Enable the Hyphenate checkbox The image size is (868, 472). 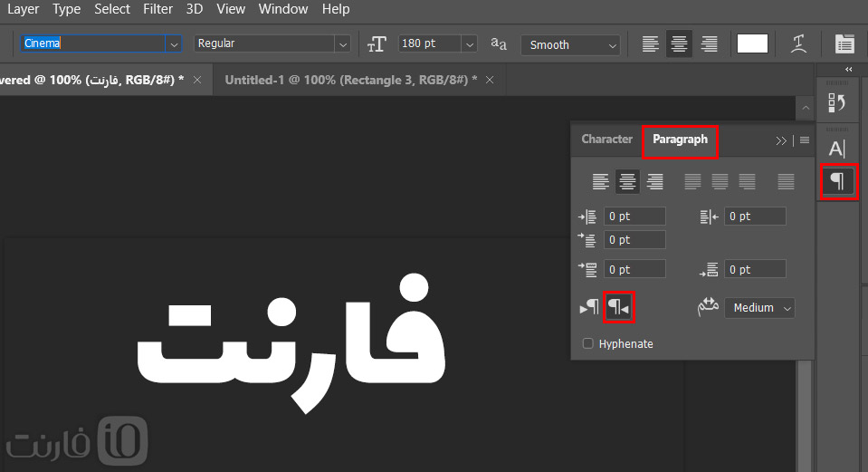pyautogui.click(x=588, y=343)
